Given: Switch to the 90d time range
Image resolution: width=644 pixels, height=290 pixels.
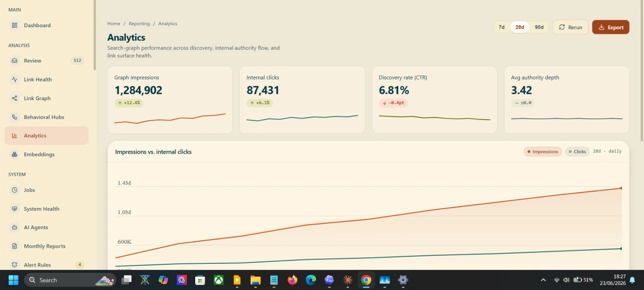Looking at the screenshot, I should click(539, 27).
